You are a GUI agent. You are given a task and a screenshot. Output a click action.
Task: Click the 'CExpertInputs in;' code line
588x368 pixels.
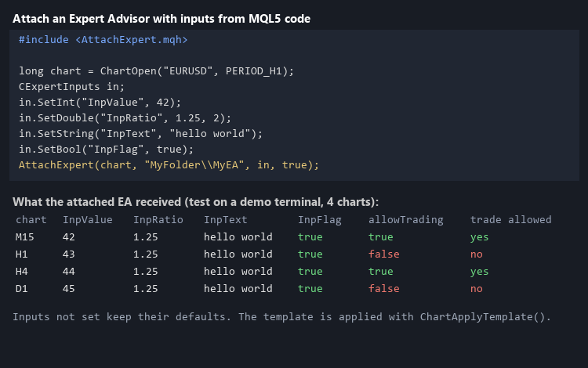click(x=71, y=87)
